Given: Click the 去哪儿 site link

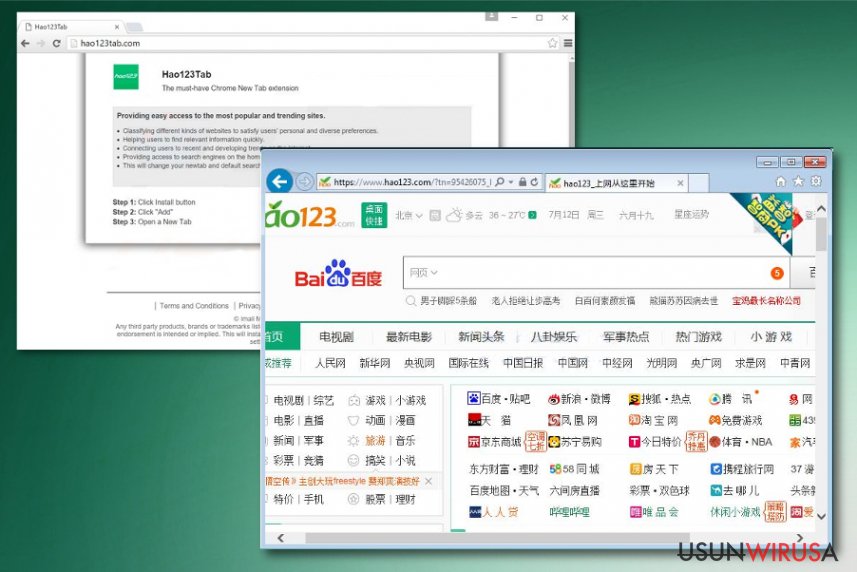Looking at the screenshot, I should click(x=735, y=491).
